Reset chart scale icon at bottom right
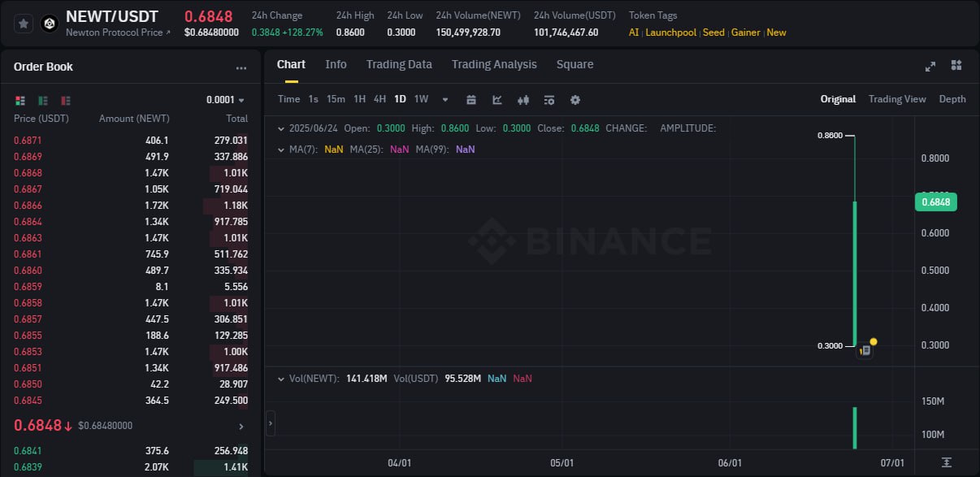The height and width of the screenshot is (477, 980). tap(947, 462)
